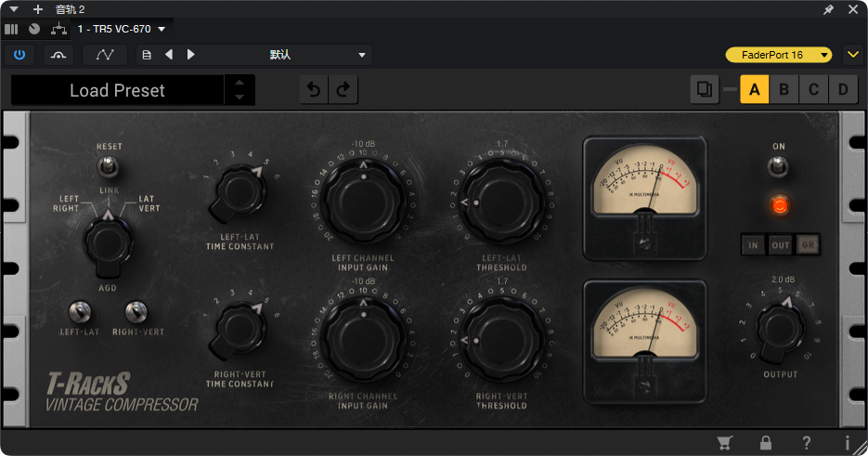Go to next host preset arrow

(190, 54)
